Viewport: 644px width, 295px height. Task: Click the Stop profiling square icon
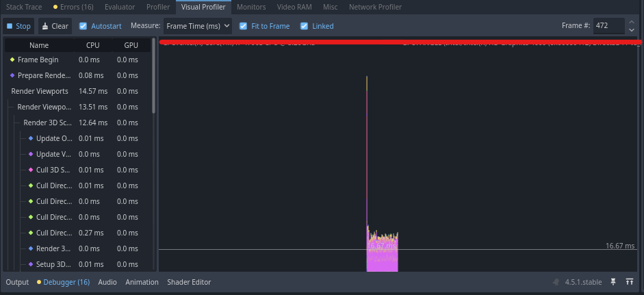(10, 27)
